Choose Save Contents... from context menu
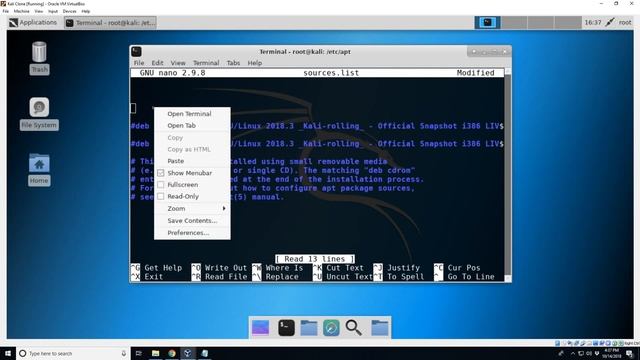Image resolution: width=640 pixels, height=360 pixels. click(192, 220)
